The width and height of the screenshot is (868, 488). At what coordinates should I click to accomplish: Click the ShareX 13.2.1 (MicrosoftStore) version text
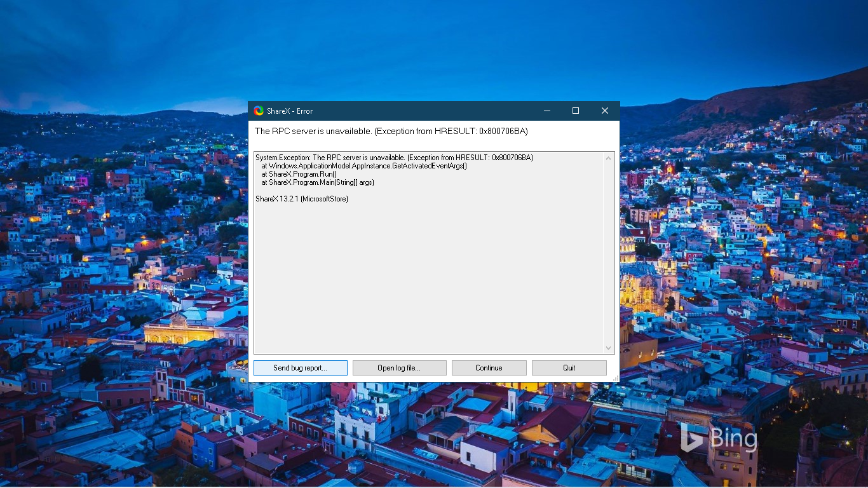[x=302, y=198]
